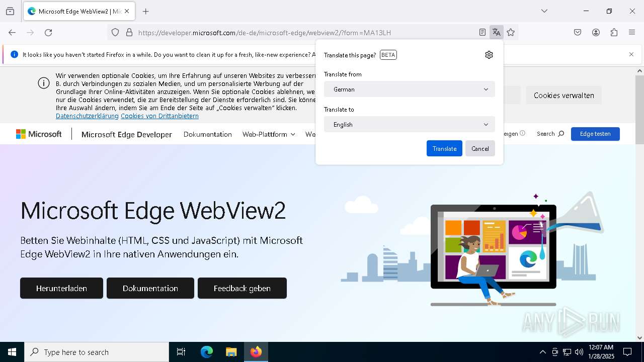Click the information icon in cookie banner
644x362 pixels.
click(44, 83)
